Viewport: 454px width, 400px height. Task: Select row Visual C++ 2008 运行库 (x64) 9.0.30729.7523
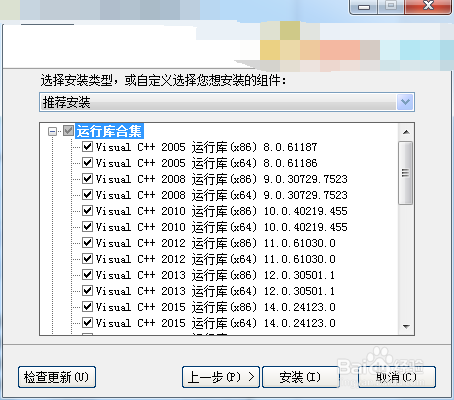click(221, 195)
